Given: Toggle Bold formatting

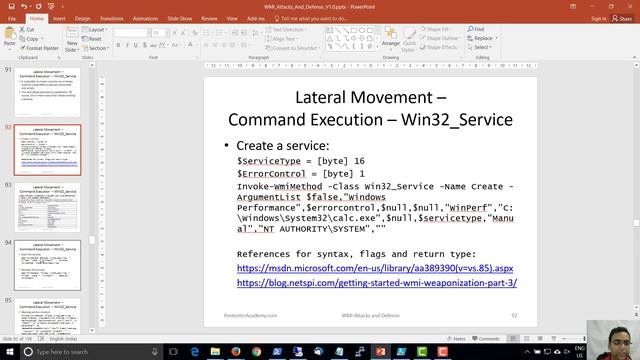Looking at the screenshot, I should pyautogui.click(x=118, y=45).
